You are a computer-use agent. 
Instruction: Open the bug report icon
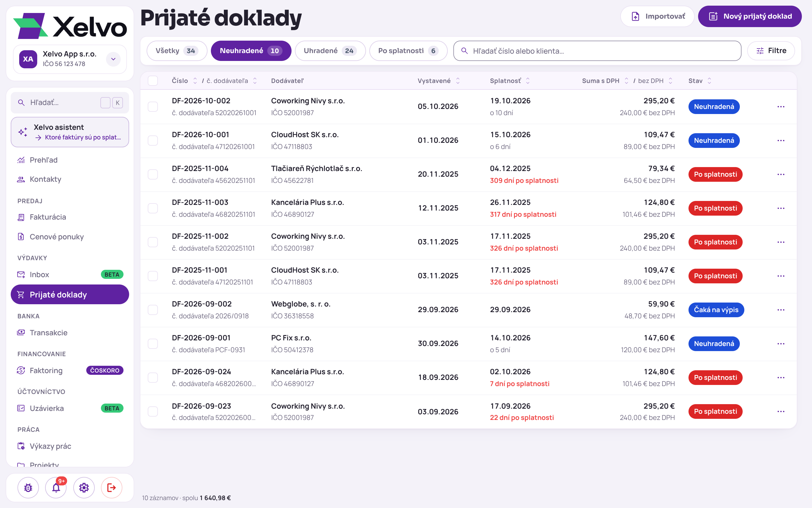click(28, 487)
